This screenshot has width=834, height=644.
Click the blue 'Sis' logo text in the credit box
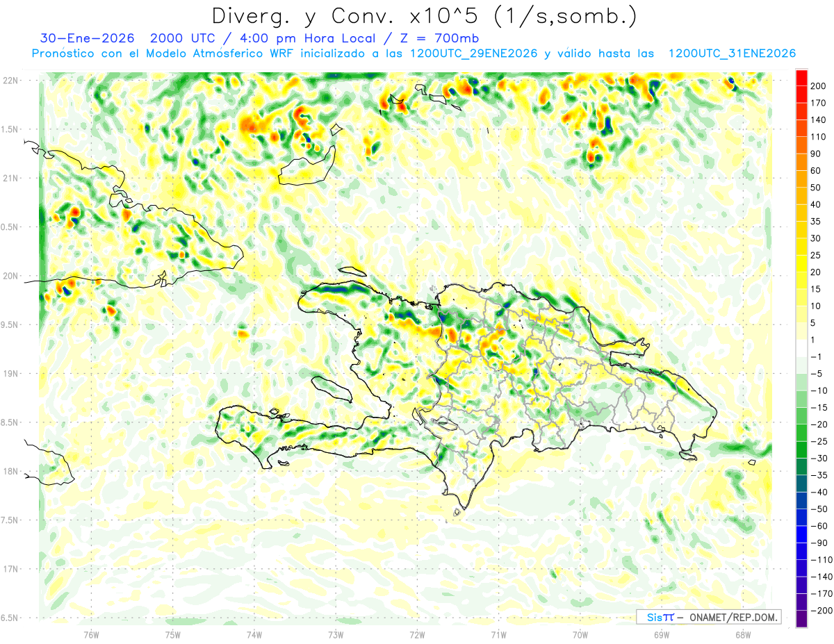coord(655,617)
